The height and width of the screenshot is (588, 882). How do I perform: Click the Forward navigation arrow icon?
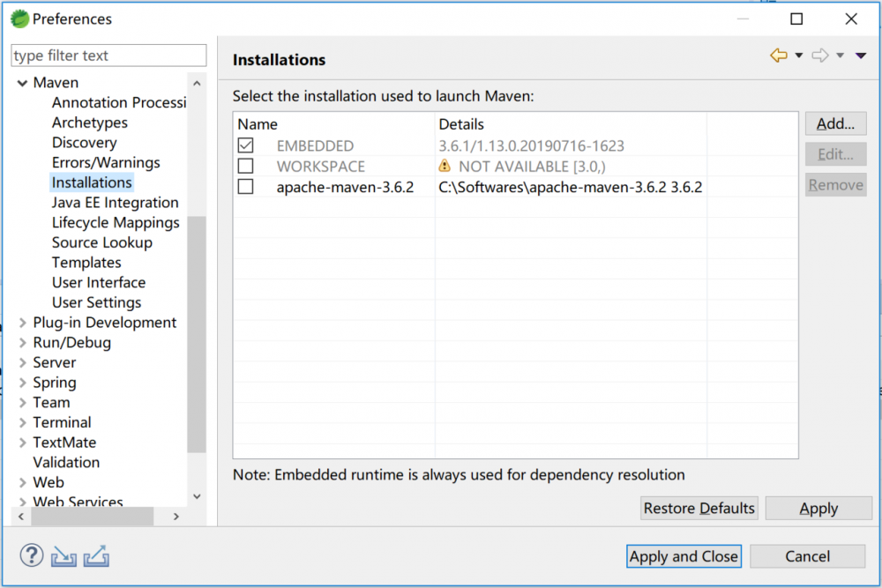point(820,56)
